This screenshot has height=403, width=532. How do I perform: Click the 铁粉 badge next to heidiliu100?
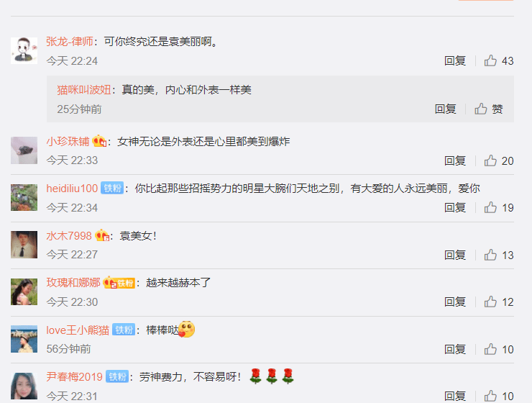(x=112, y=189)
